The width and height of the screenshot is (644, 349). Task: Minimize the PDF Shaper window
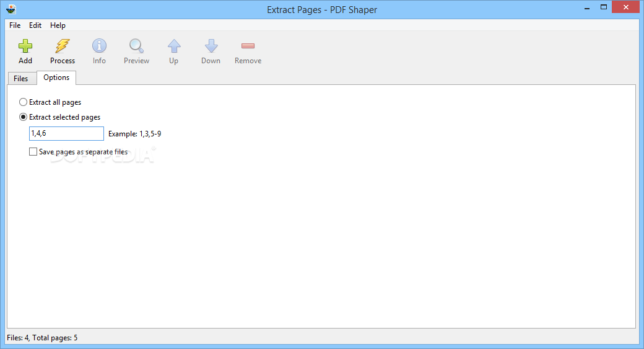[587, 8]
